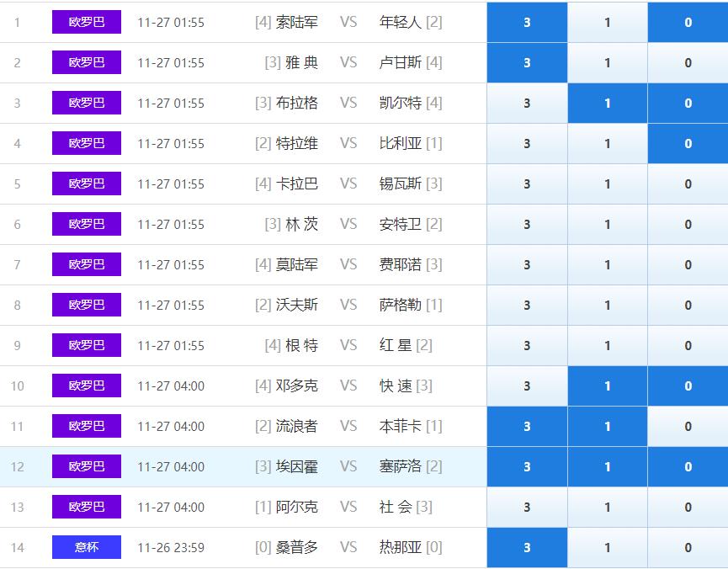Click row number 12

(x=17, y=467)
